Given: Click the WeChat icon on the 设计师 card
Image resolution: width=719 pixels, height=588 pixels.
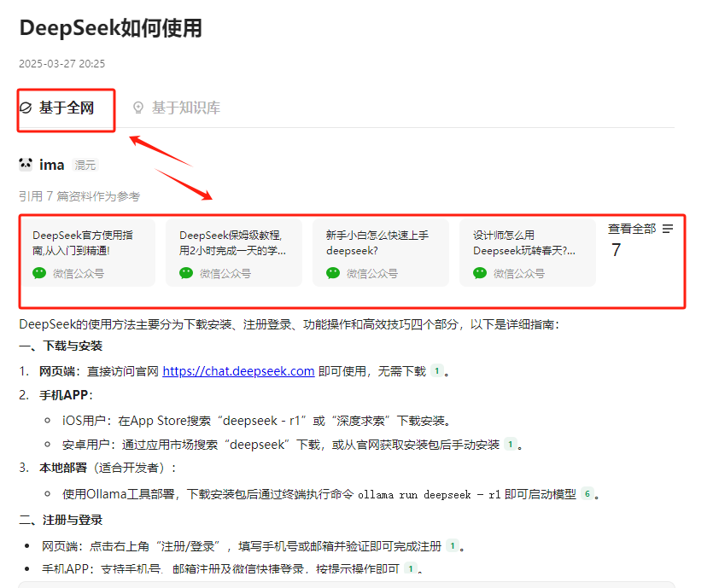Looking at the screenshot, I should [478, 272].
